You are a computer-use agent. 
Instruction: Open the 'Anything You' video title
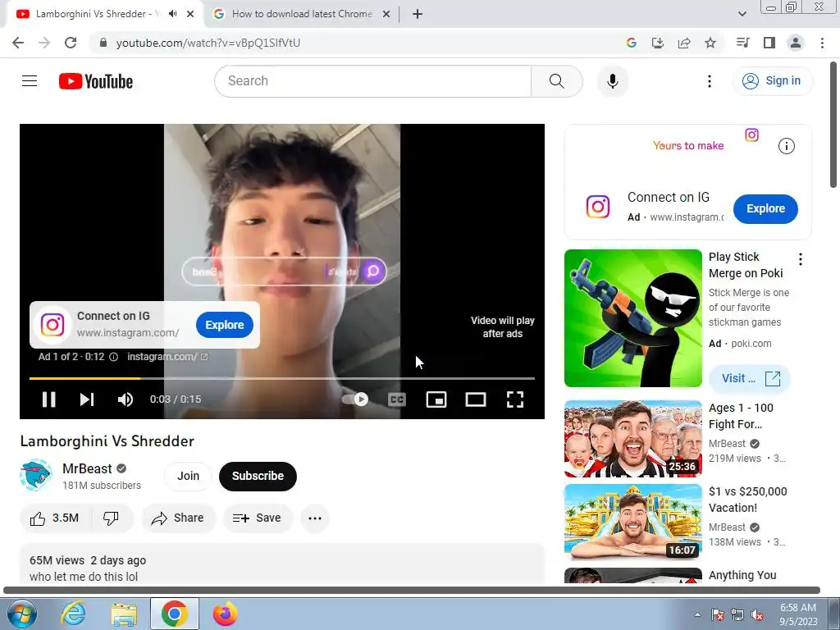tap(742, 575)
